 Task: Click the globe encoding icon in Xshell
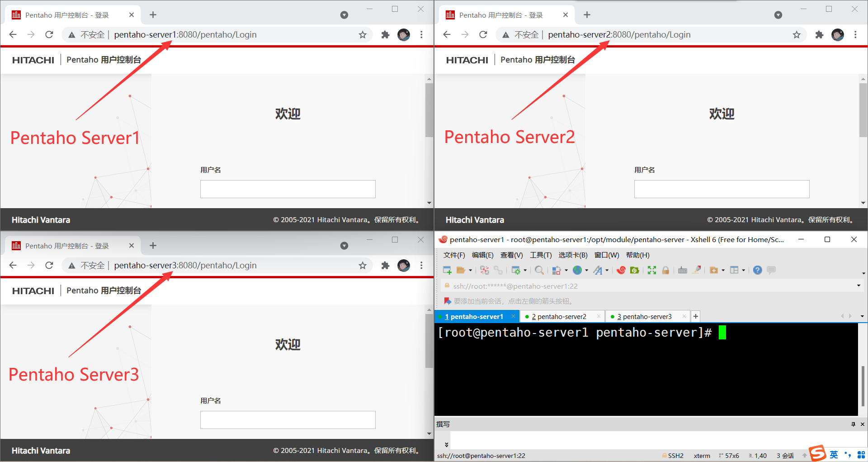[577, 270]
